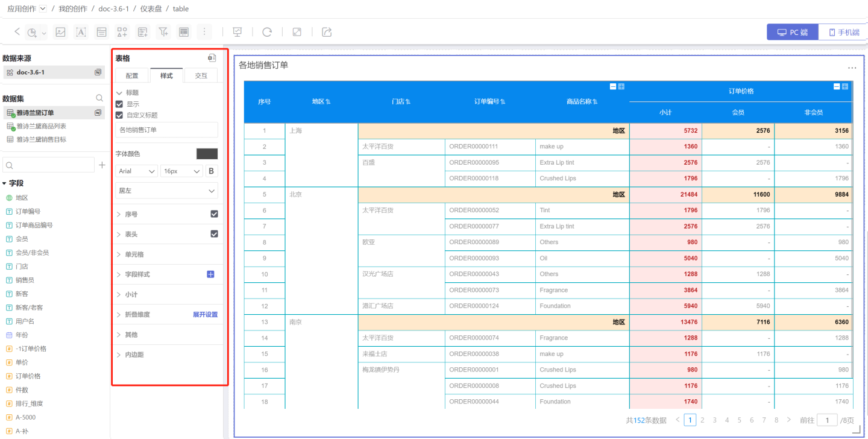Switch to 手机端 view
Image resolution: width=868 pixels, height=439 pixels.
tap(843, 32)
